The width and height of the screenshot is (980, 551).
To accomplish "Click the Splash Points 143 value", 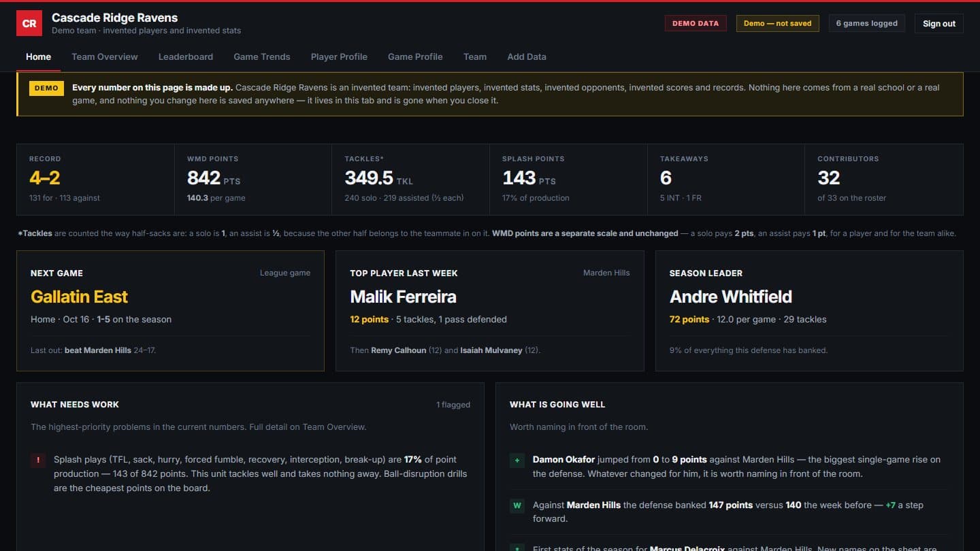I will point(519,178).
